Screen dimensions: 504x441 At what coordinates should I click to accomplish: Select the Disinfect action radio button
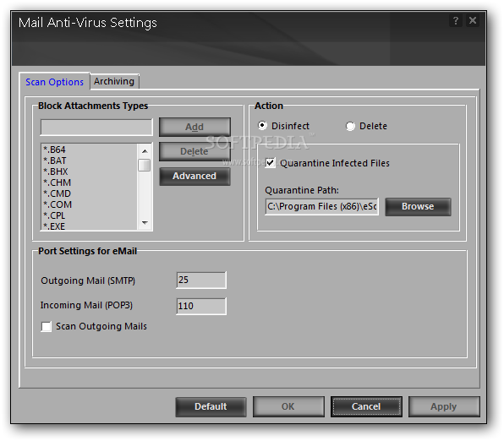[x=262, y=126]
